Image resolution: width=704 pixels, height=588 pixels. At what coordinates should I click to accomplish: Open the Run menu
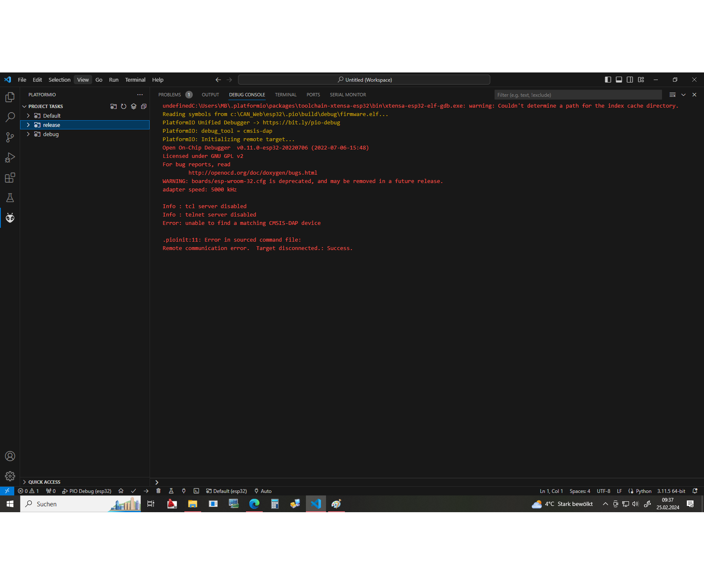pyautogui.click(x=114, y=80)
